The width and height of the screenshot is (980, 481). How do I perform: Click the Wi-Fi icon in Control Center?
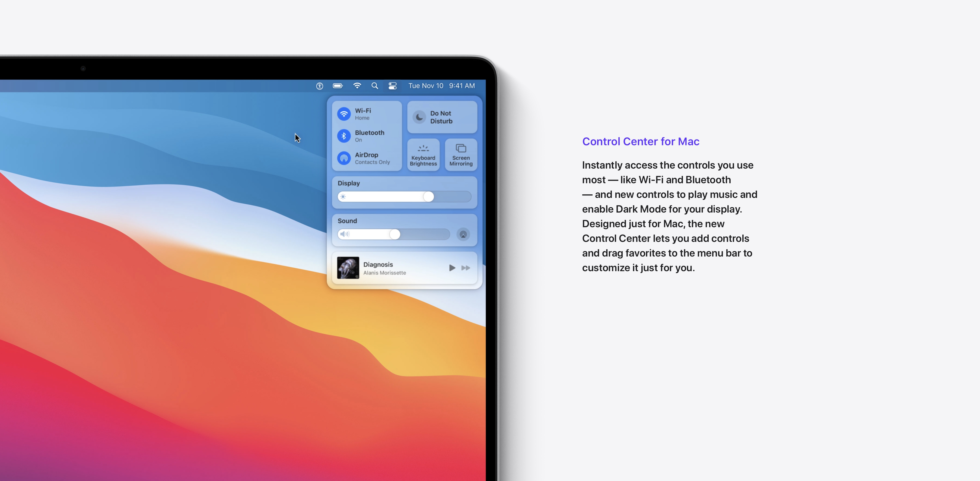(344, 114)
